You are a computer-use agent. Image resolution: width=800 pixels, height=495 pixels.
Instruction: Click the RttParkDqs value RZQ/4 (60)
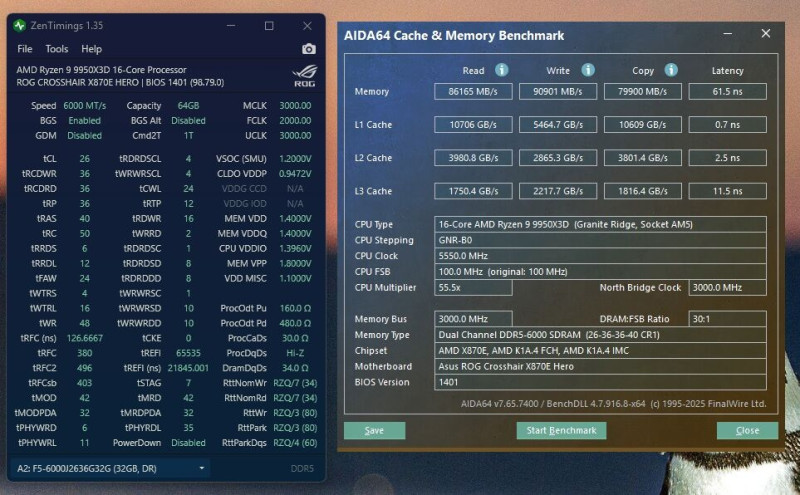(295, 442)
